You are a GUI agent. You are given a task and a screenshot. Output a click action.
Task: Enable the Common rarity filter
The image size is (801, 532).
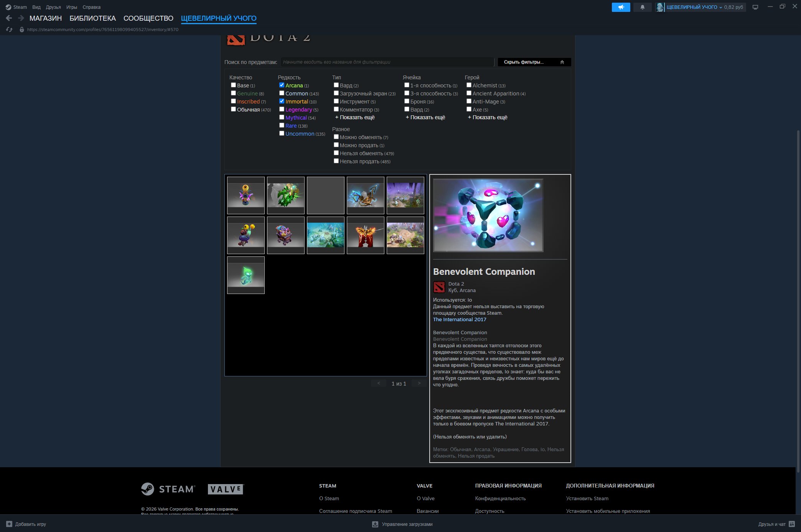pos(282,93)
